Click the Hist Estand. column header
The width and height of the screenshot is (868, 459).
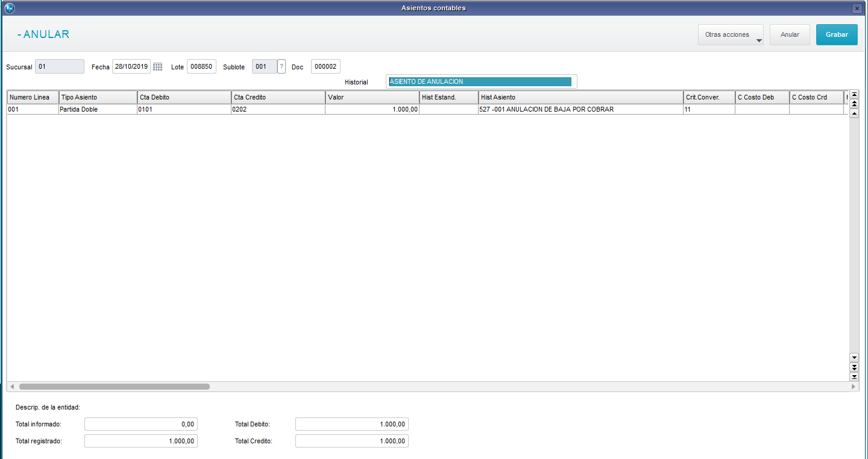pos(449,97)
